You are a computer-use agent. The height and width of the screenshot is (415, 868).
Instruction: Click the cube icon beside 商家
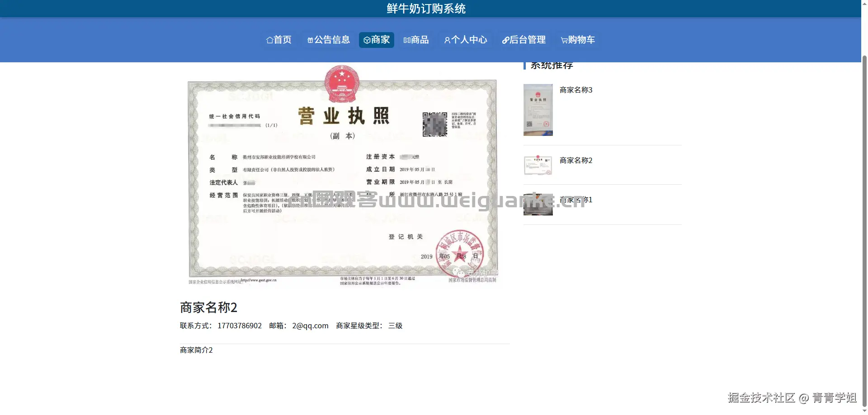click(367, 40)
